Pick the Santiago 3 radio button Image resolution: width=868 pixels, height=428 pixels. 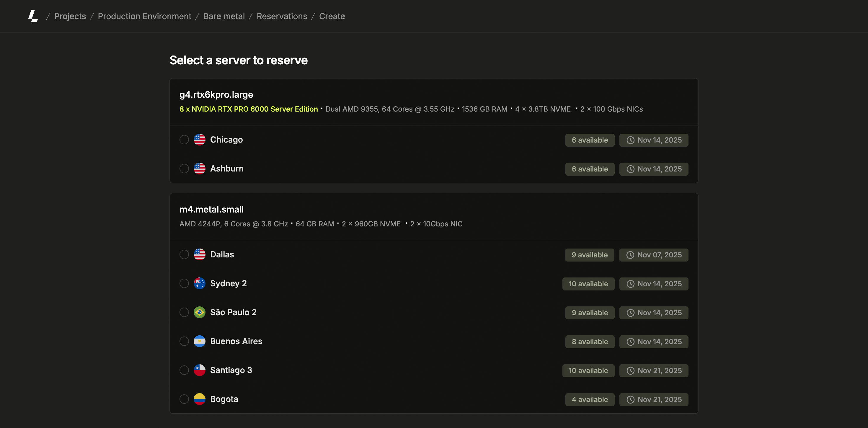pos(184,370)
